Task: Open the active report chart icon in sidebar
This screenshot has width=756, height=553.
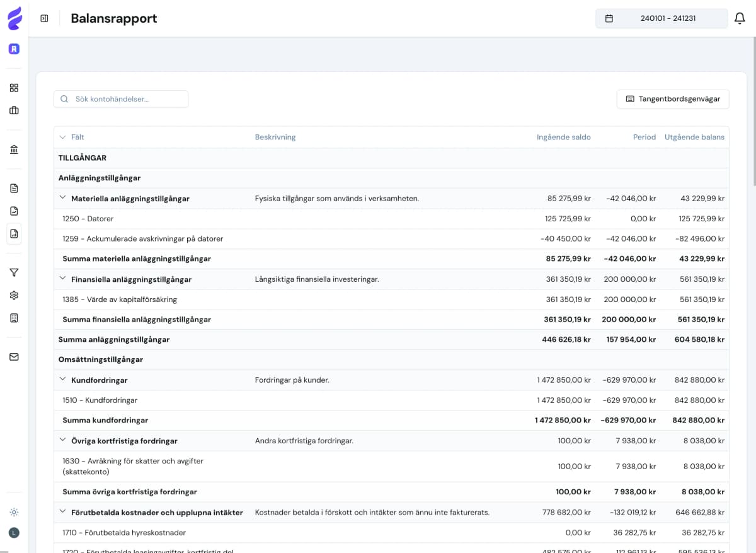Action: pos(14,234)
